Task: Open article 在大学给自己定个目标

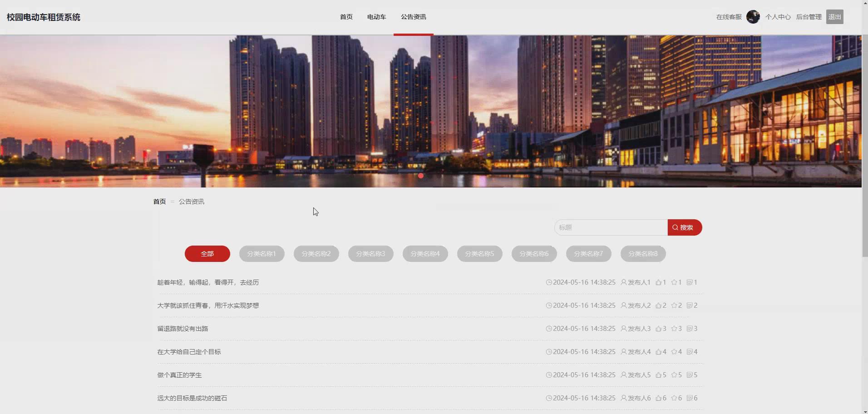Action: [189, 352]
